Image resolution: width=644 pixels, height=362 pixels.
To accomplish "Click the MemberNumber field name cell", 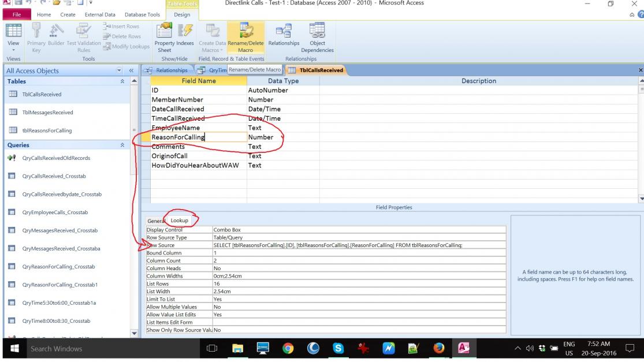I will (x=198, y=100).
